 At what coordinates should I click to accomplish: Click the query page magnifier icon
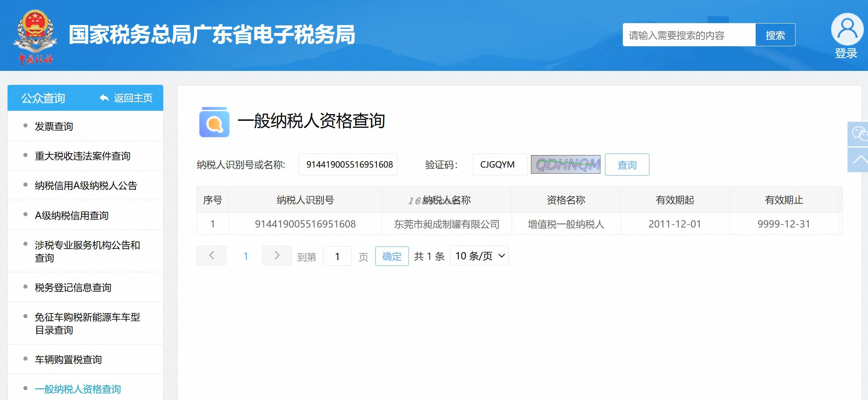click(214, 122)
